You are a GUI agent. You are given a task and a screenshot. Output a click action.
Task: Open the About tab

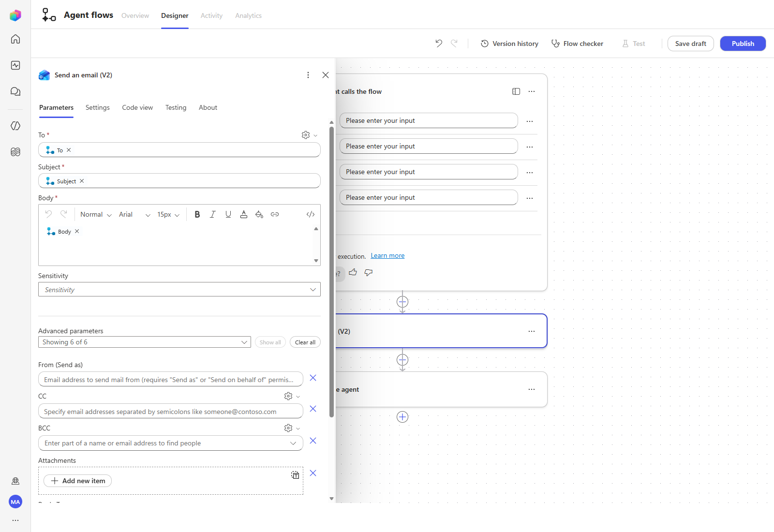pyautogui.click(x=208, y=107)
